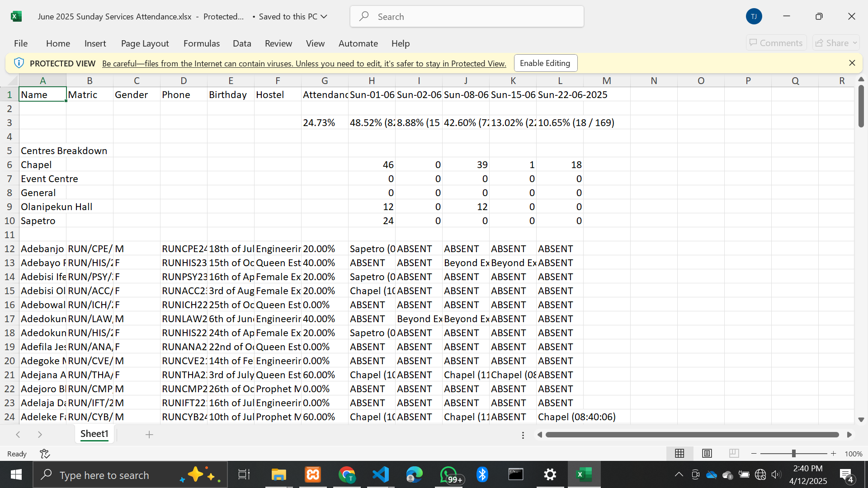Click the search magnifier icon in title bar
The height and width of the screenshot is (488, 868).
pyautogui.click(x=364, y=16)
